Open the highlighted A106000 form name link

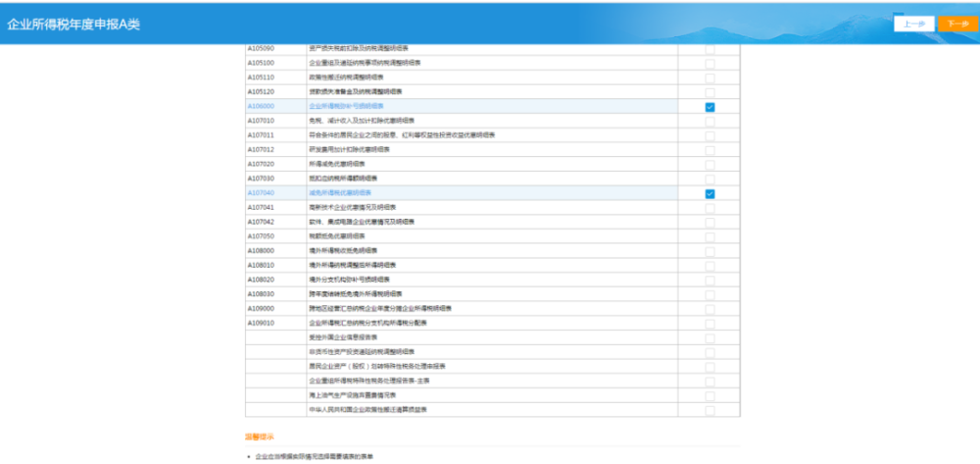point(346,106)
